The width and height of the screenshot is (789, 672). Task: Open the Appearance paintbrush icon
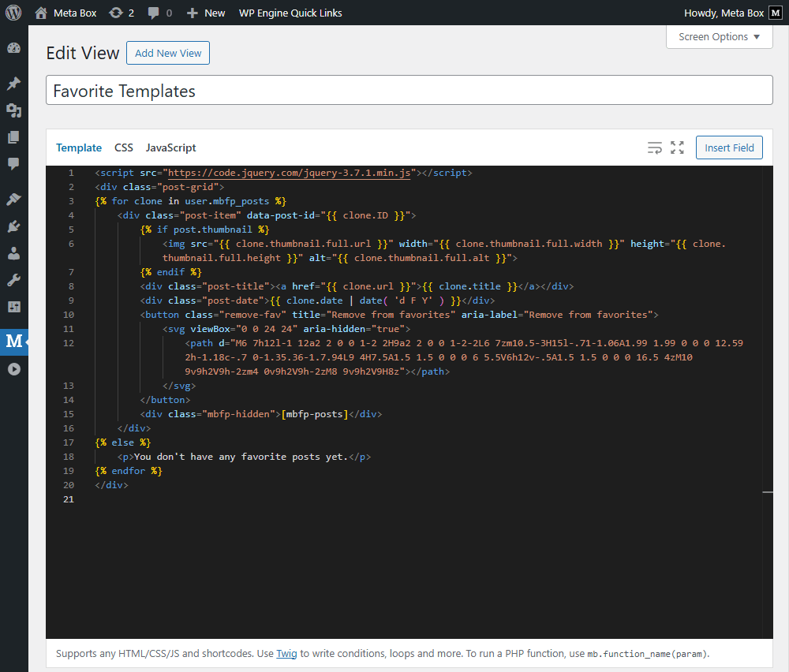tap(13, 199)
